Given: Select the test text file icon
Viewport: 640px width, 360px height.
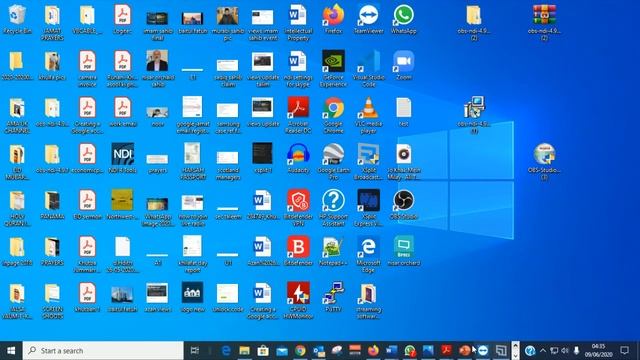Looking at the screenshot, I should (404, 112).
